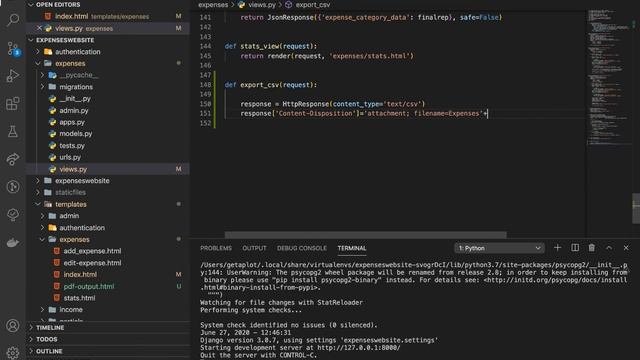
Task: Select the Terminal tab
Action: (x=352, y=248)
